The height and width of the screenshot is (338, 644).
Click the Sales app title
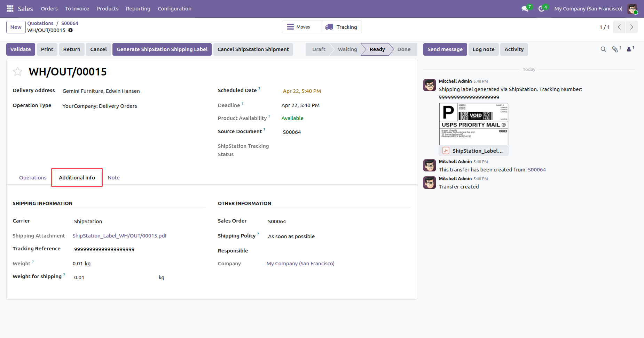[x=25, y=9]
